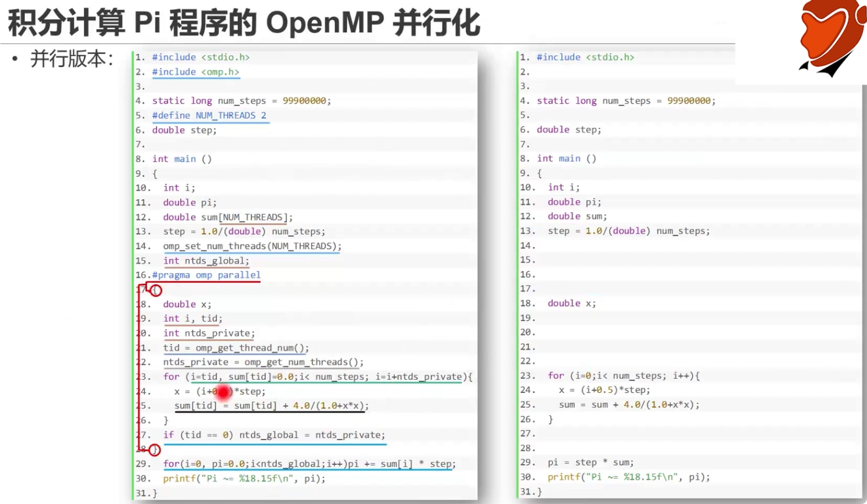Click the line tid = omp_get_thread_num();
This screenshot has width=867, height=504.
236,348
